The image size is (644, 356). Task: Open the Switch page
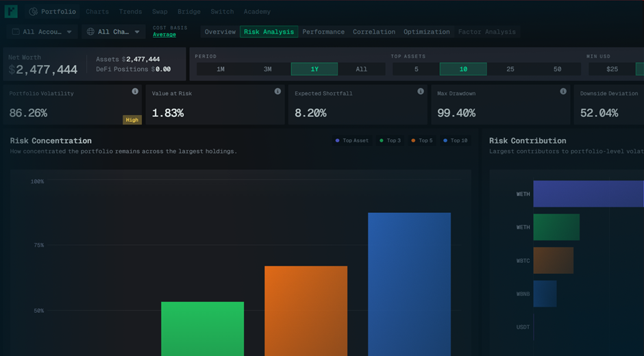[x=222, y=12]
